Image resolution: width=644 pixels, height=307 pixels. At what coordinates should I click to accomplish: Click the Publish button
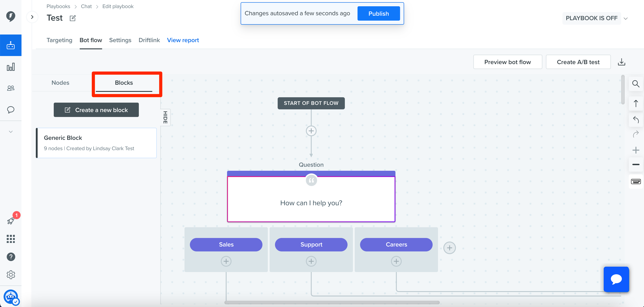click(378, 13)
